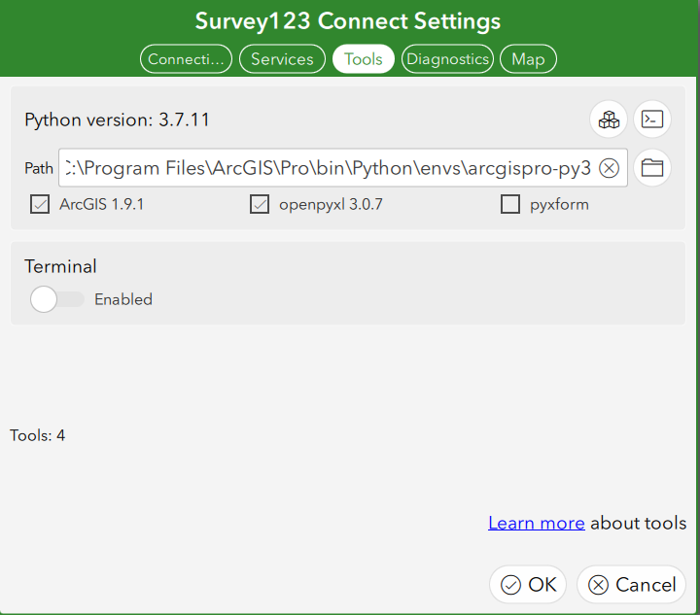700x615 pixels.
Task: Go to the Diagnostics tab
Action: click(x=447, y=59)
